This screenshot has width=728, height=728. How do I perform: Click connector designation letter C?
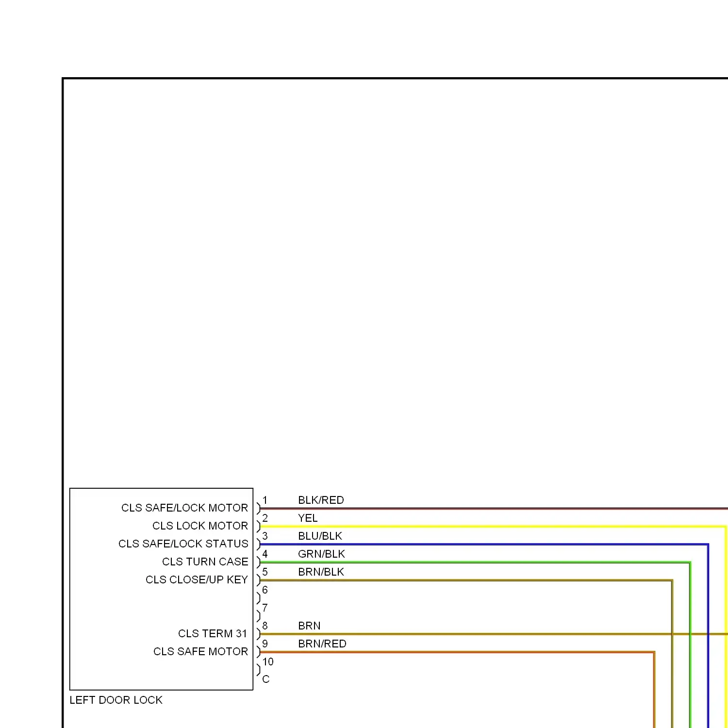pos(266,679)
